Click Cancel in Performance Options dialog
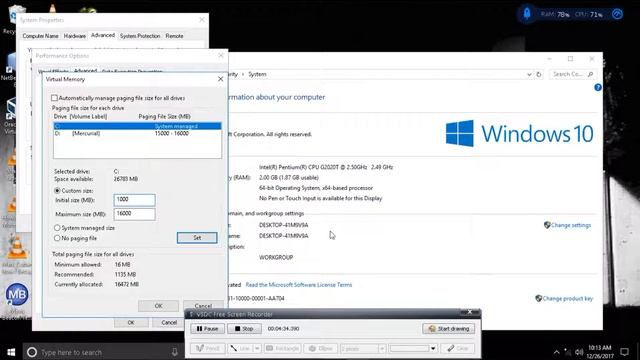 point(169,322)
